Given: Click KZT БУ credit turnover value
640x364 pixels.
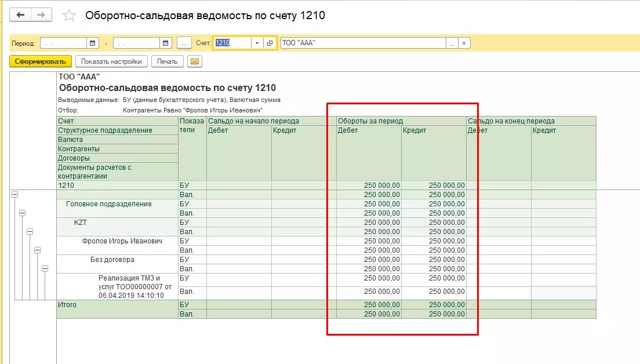Looking at the screenshot, I should (434, 223).
